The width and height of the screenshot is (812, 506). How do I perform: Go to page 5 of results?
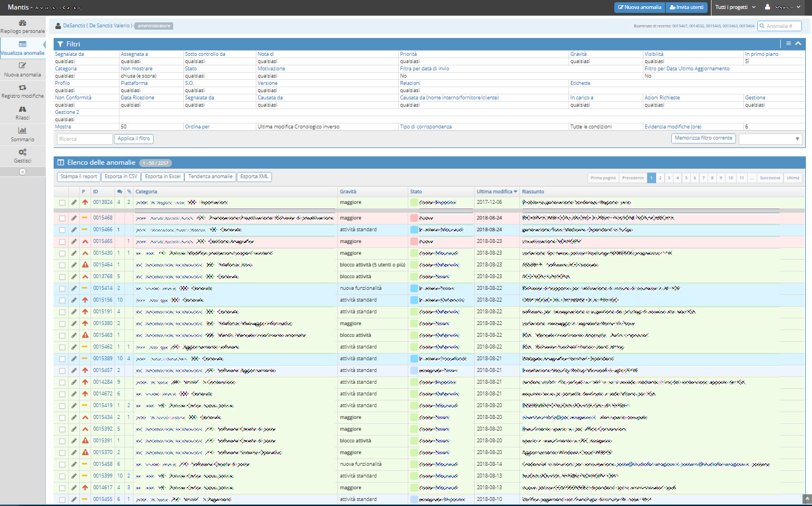(686, 178)
